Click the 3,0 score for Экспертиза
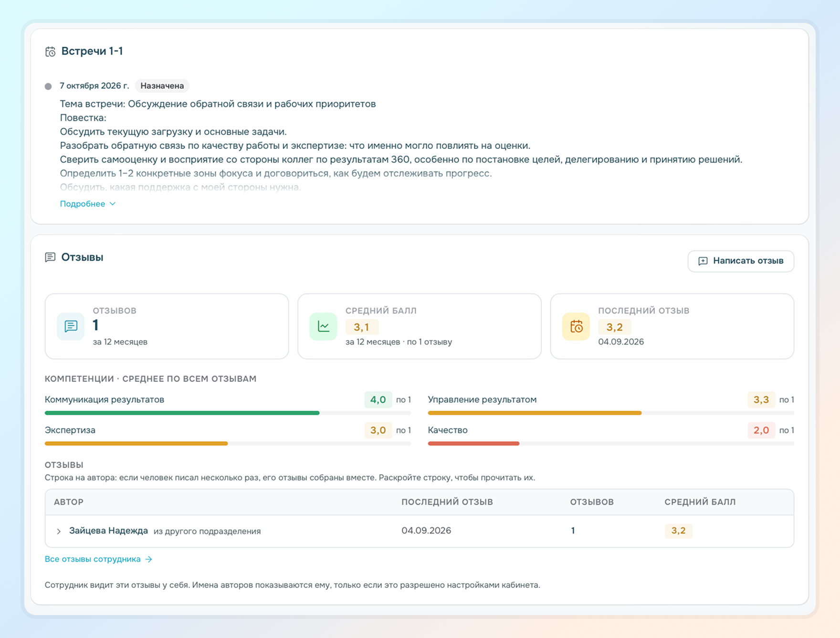Screen dimensions: 840x638 click(x=378, y=430)
